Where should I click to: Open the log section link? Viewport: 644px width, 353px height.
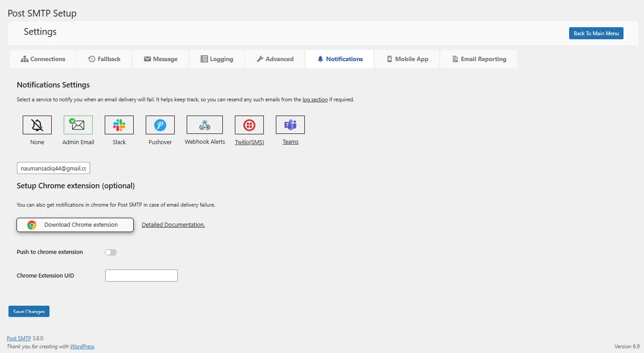point(315,99)
